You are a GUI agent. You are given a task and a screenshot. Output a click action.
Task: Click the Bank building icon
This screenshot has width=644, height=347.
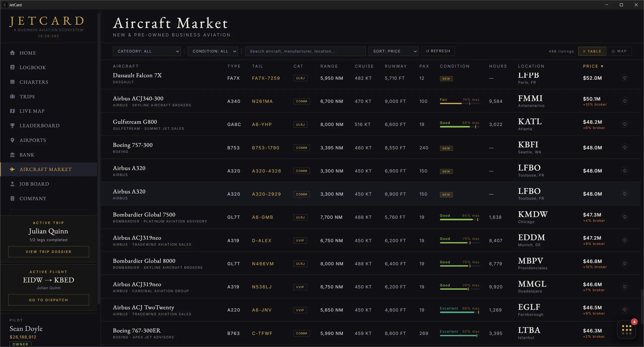12,155
